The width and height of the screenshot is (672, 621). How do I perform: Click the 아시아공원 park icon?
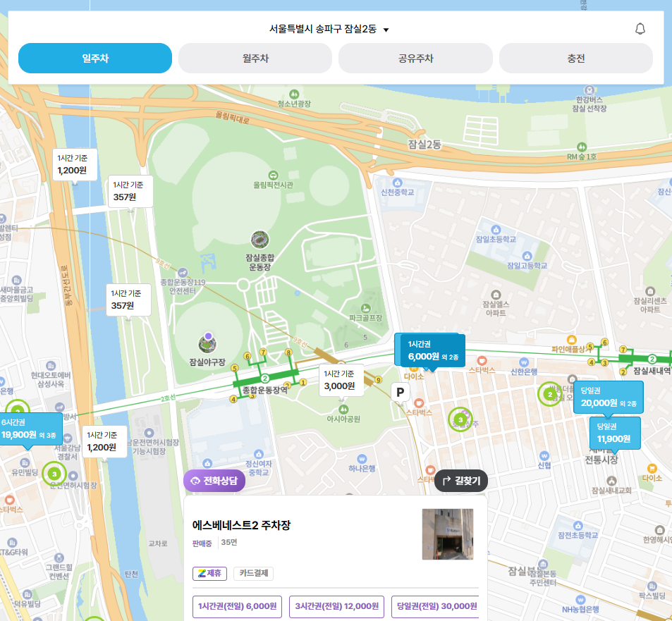tap(343, 409)
